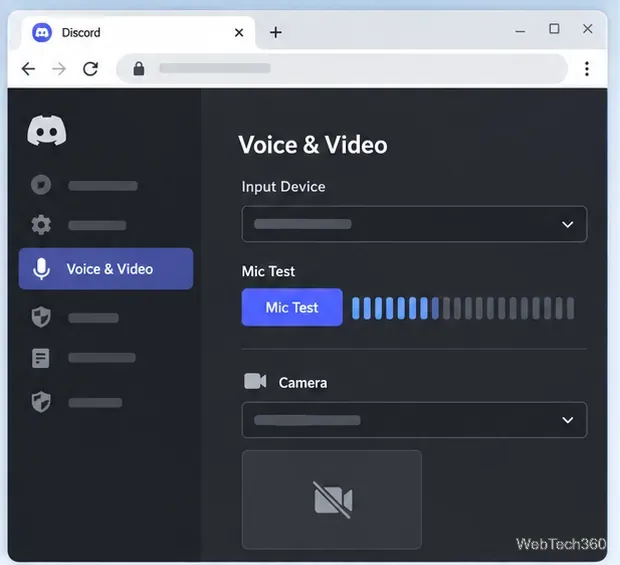Click the Voice & Video heading
The height and width of the screenshot is (565, 620).
tap(313, 145)
